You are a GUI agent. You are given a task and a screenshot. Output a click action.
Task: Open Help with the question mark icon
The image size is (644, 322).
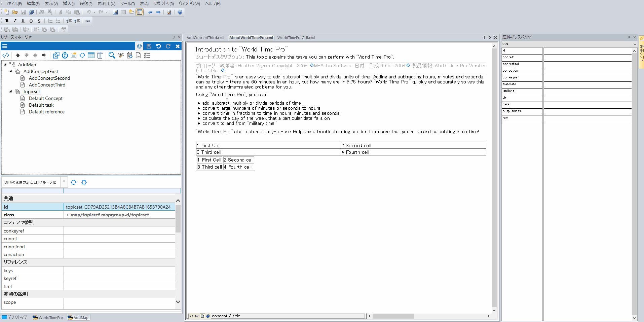[180, 12]
